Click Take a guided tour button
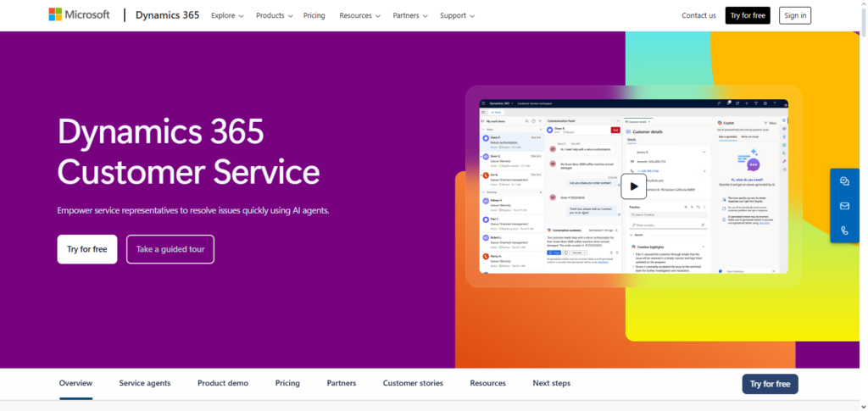The height and width of the screenshot is (411, 868). pos(170,249)
